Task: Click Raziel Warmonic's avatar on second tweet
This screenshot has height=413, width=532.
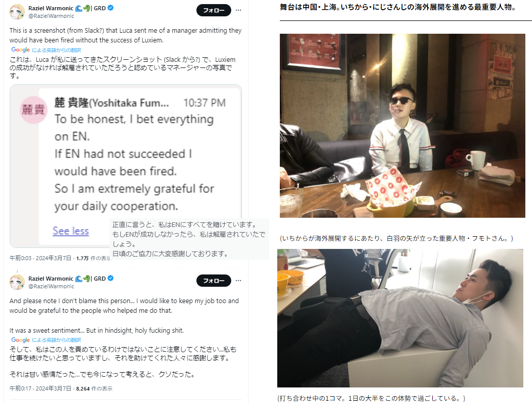Action: tap(17, 282)
